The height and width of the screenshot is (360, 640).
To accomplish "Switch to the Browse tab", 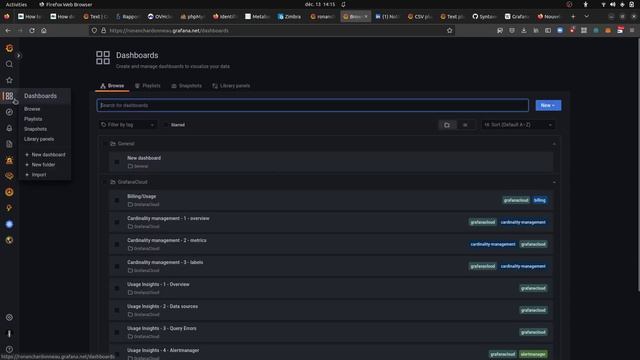I will 112,86.
